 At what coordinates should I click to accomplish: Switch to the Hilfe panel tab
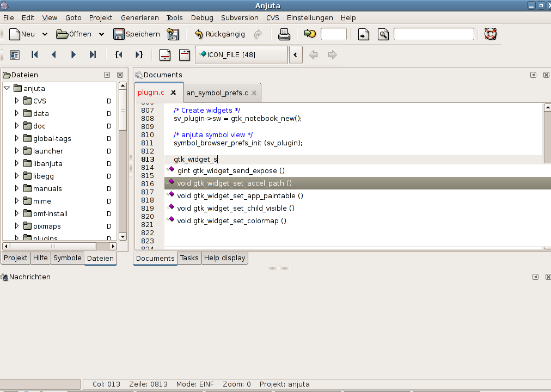tap(40, 258)
